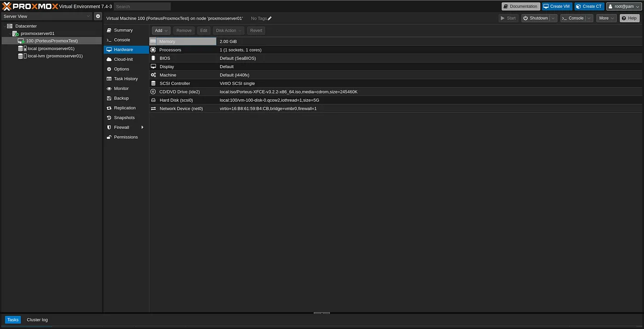Open the root@pam user menu
The height and width of the screenshot is (329, 644).
[x=624, y=6]
